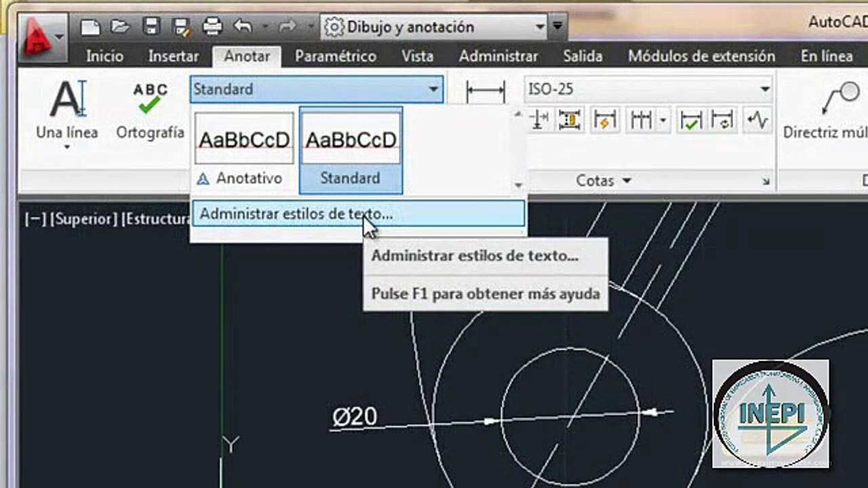Click the Open file folder icon
The image size is (868, 488).
click(x=120, y=27)
